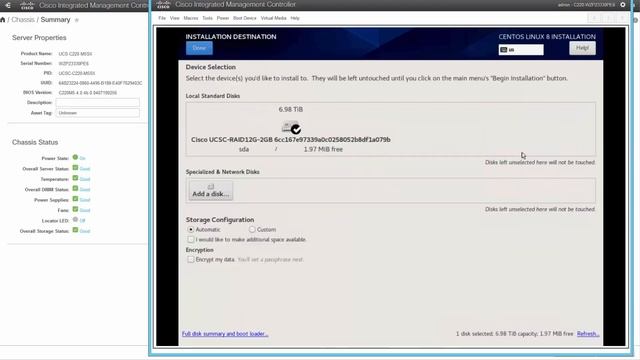
Task: Click the installer Help! button
Action: point(582,48)
